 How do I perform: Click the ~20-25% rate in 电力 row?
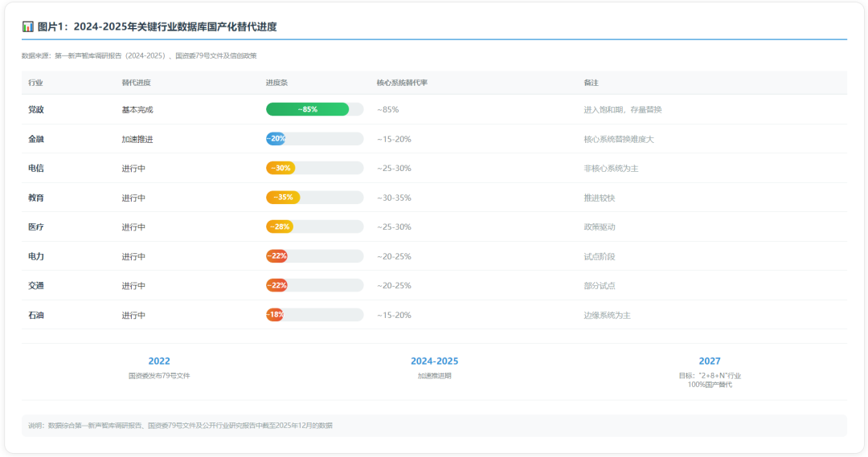pyautogui.click(x=394, y=256)
